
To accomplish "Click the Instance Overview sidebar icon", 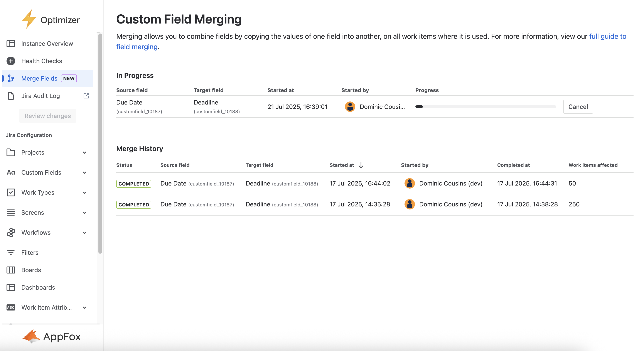I will click(11, 44).
